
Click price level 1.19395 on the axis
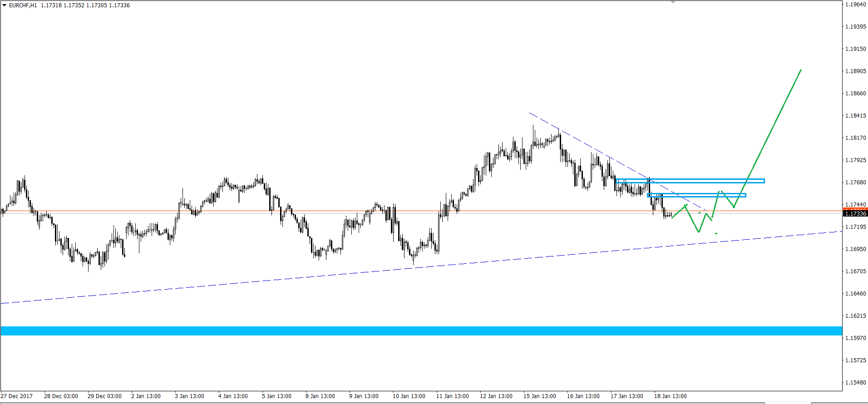pyautogui.click(x=855, y=27)
